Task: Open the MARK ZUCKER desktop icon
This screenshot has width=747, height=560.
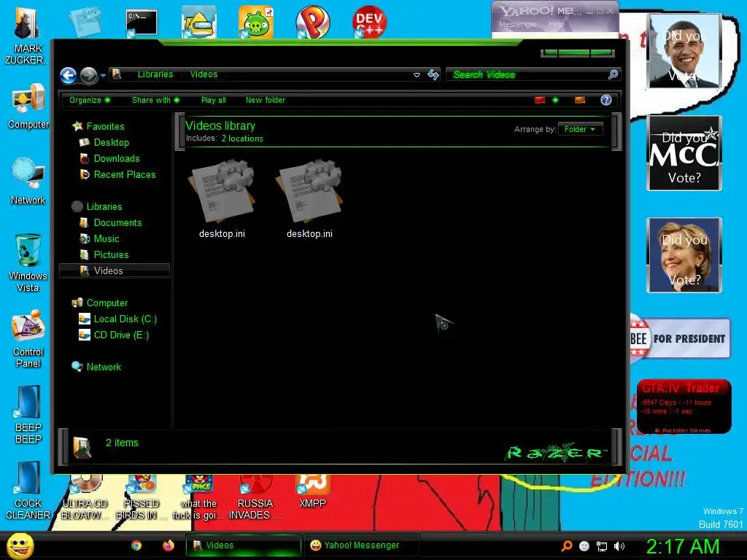Action: coord(28,34)
